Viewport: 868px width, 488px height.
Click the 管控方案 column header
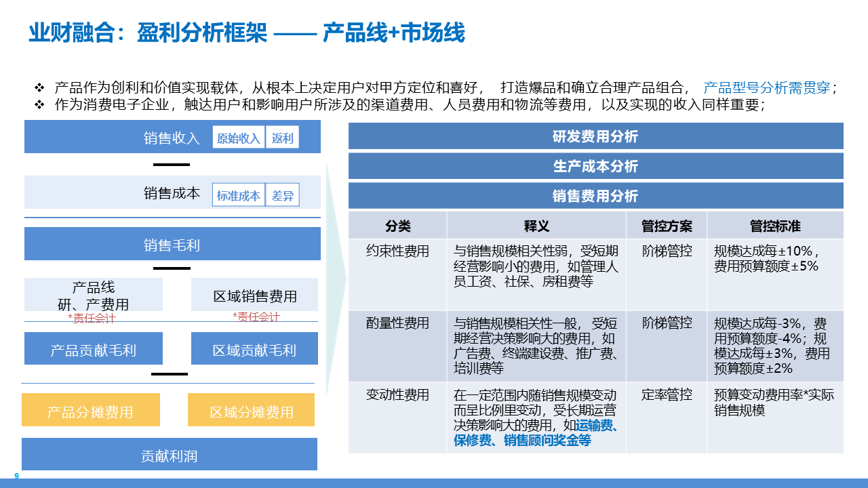pyautogui.click(x=667, y=225)
